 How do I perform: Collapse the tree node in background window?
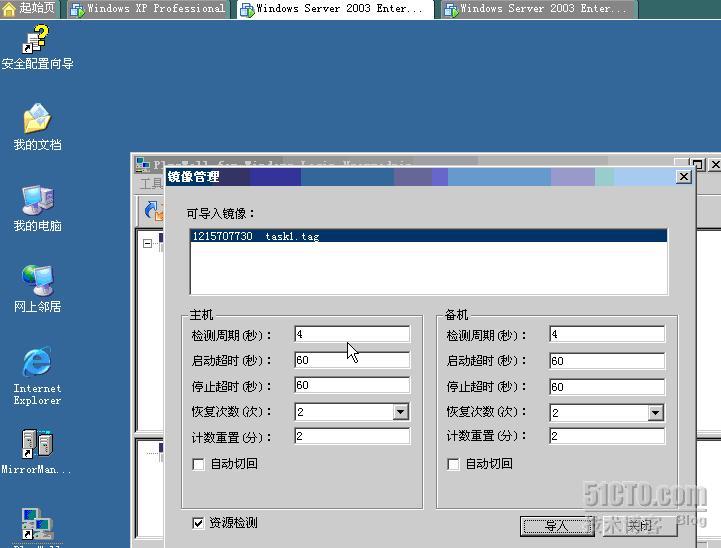tap(147, 243)
